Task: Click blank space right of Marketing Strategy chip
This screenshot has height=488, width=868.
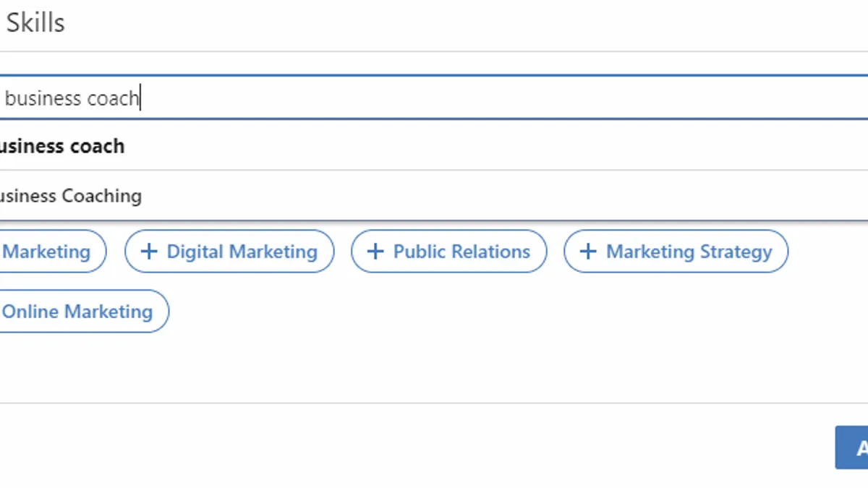Action: click(828, 252)
